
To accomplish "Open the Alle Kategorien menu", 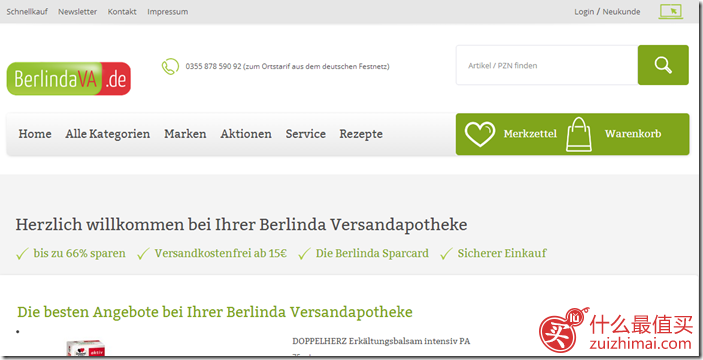I will click(108, 134).
